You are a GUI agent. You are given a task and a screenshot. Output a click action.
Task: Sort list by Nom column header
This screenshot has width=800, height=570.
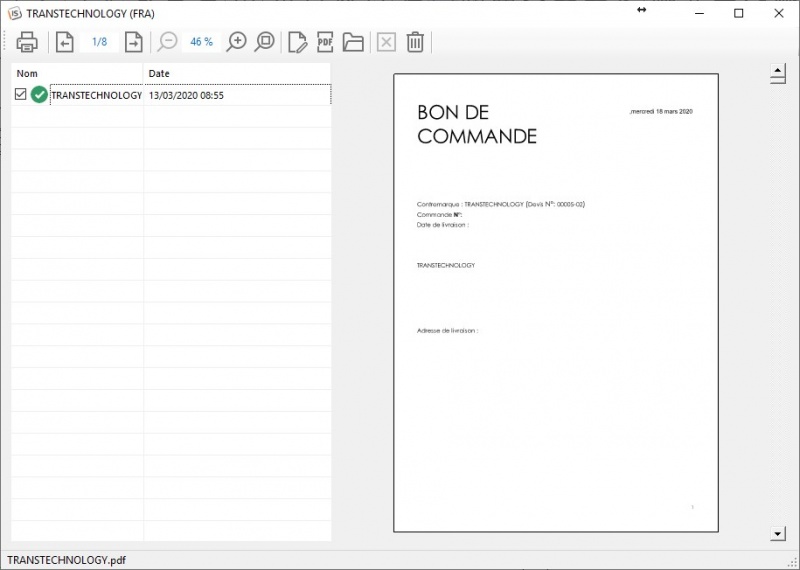coord(78,74)
